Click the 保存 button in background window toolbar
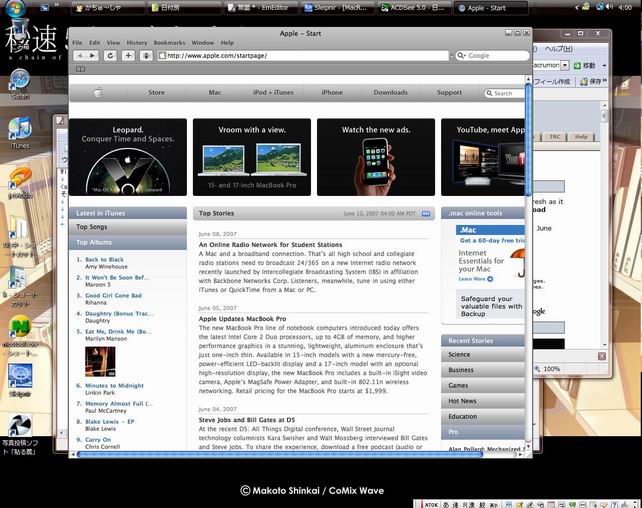The height and width of the screenshot is (508, 642). point(592,82)
